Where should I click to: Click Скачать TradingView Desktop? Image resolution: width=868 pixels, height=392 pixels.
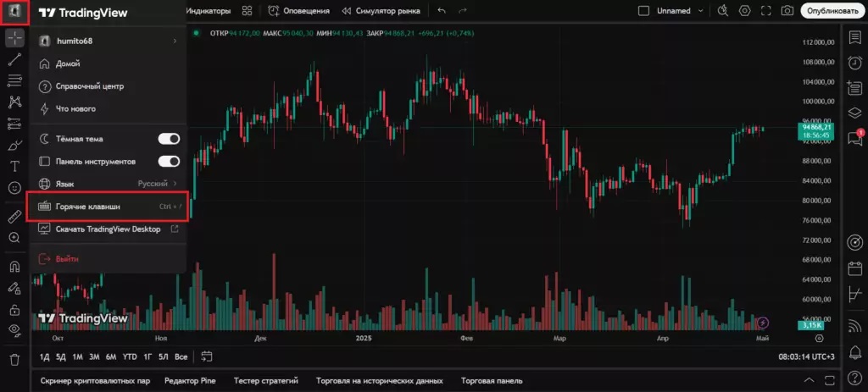pyautogui.click(x=109, y=229)
